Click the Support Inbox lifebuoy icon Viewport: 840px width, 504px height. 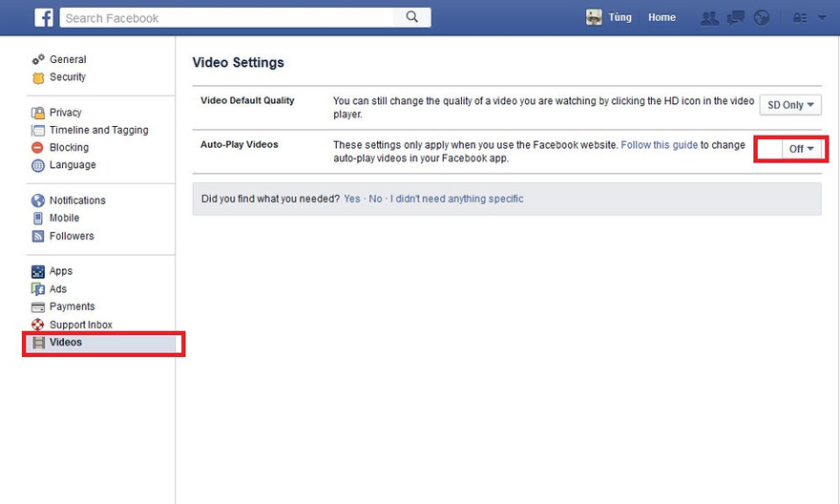pos(37,325)
